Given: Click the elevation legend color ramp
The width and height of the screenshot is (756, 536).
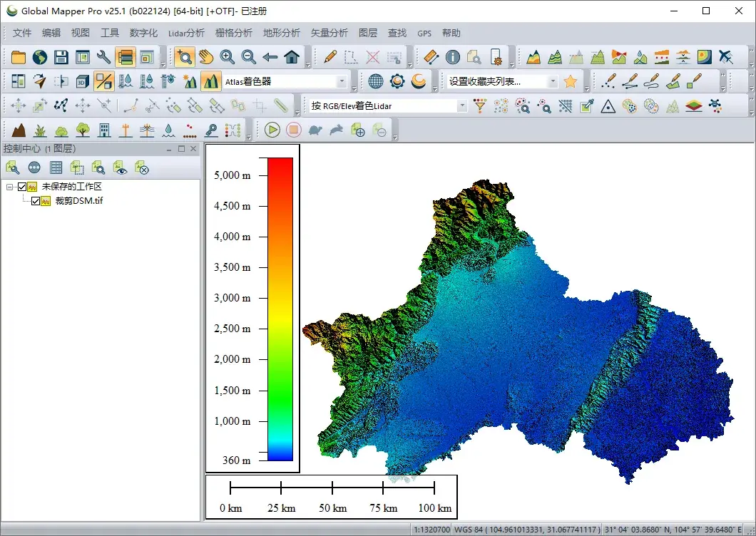Looking at the screenshot, I should click(280, 308).
